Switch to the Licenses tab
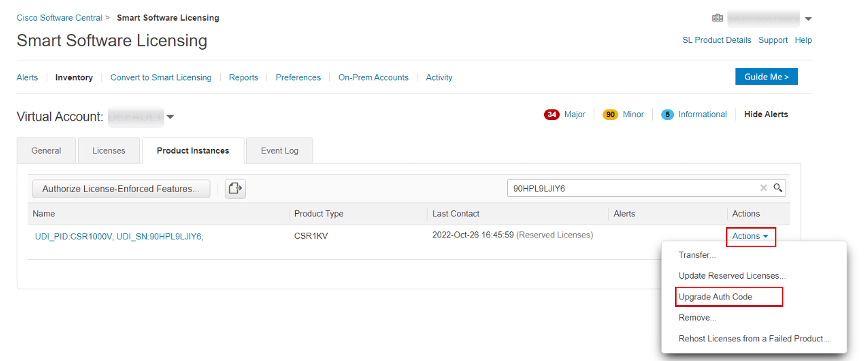Screen dimensions: 868x361 [x=109, y=151]
